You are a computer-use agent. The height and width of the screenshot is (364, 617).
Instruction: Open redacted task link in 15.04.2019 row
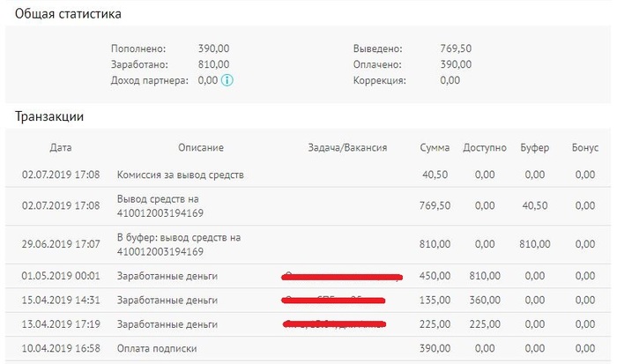click(335, 301)
